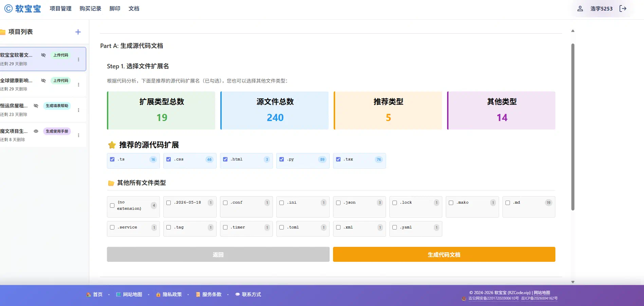Click the 扩展类型总数 19 card
Screen dimensions: 644x306
point(161,111)
